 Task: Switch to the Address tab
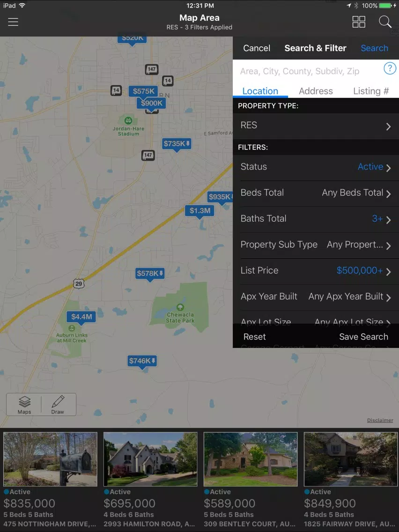tap(316, 91)
